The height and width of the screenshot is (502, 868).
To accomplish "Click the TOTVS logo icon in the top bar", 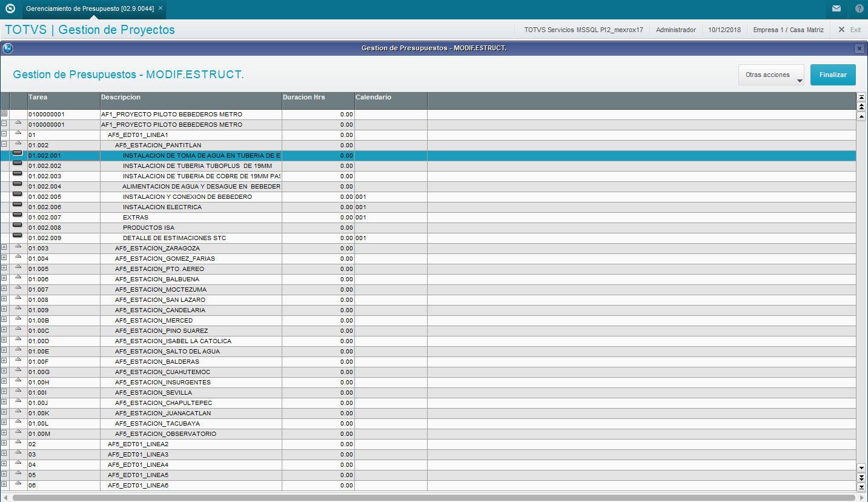I will [9, 8].
